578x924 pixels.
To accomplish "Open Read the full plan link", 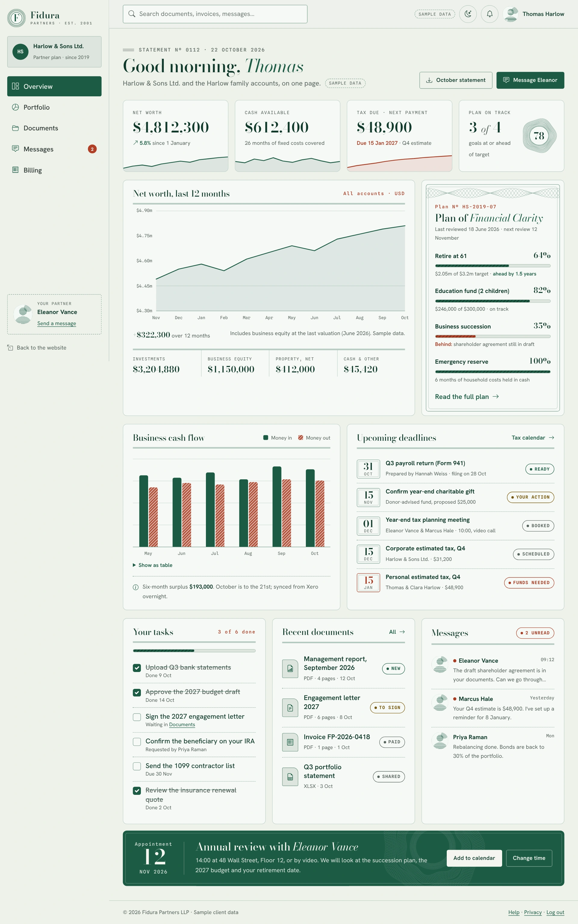I will (x=467, y=397).
